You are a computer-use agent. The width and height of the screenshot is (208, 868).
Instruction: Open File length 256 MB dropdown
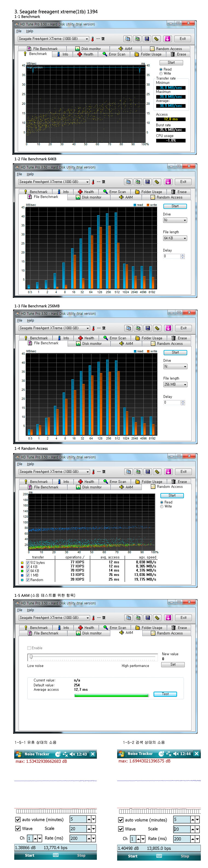[175, 384]
